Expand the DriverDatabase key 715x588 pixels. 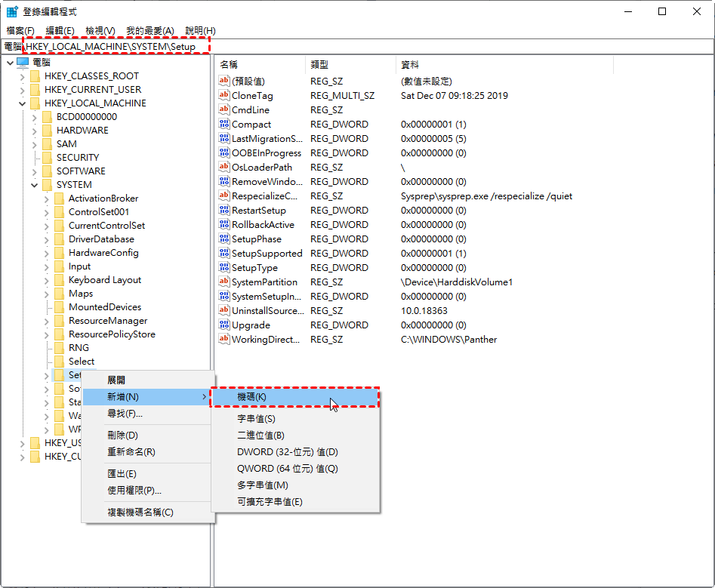[47, 240]
